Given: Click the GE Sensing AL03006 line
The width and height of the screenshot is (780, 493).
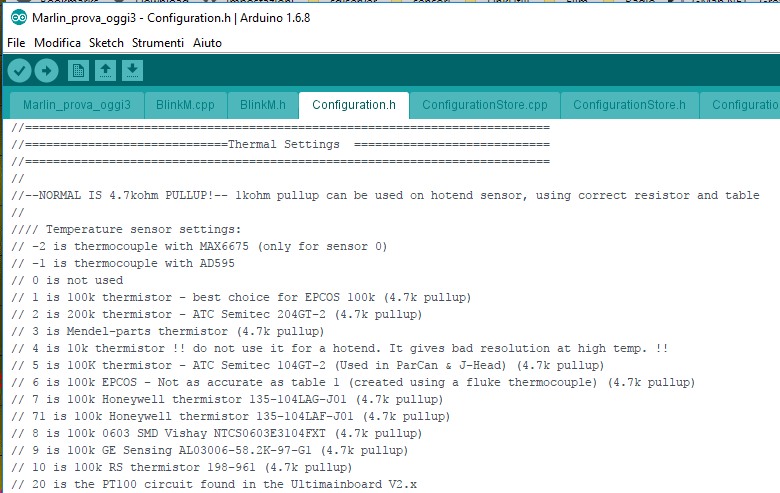Looking at the screenshot, I should coord(209,450).
